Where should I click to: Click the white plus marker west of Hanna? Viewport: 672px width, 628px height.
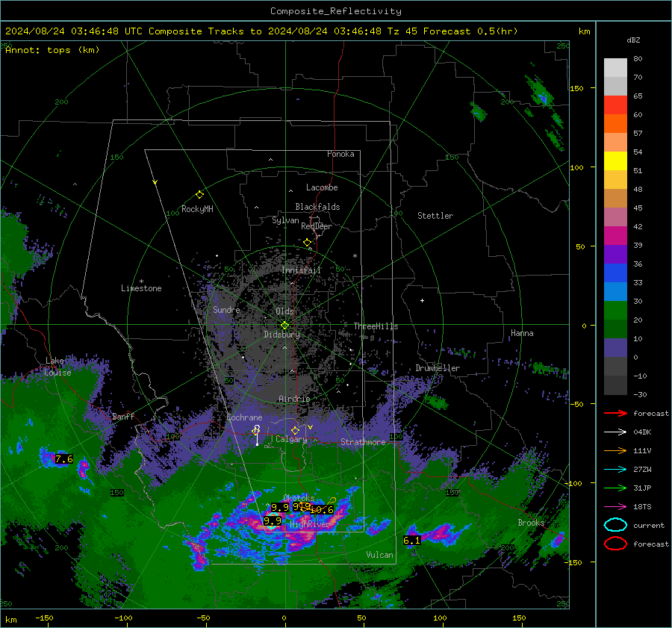422,300
